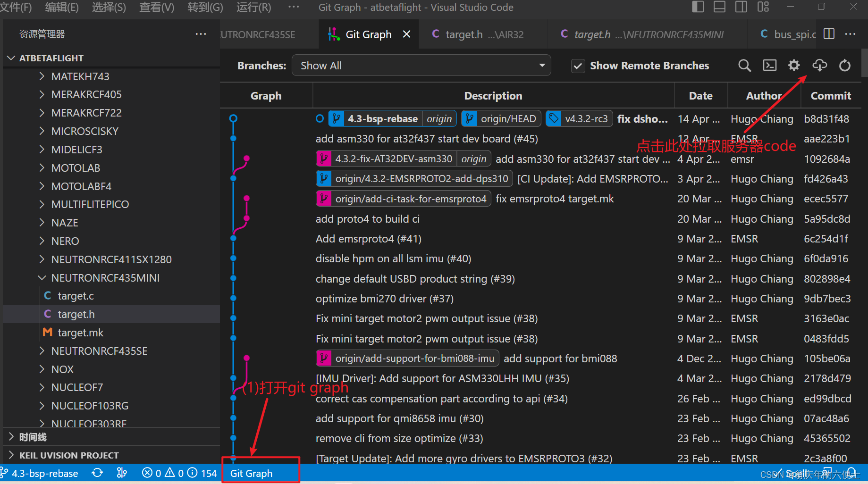This screenshot has width=868, height=484.
Task: Click Git Graph button in status bar
Action: pyautogui.click(x=251, y=473)
